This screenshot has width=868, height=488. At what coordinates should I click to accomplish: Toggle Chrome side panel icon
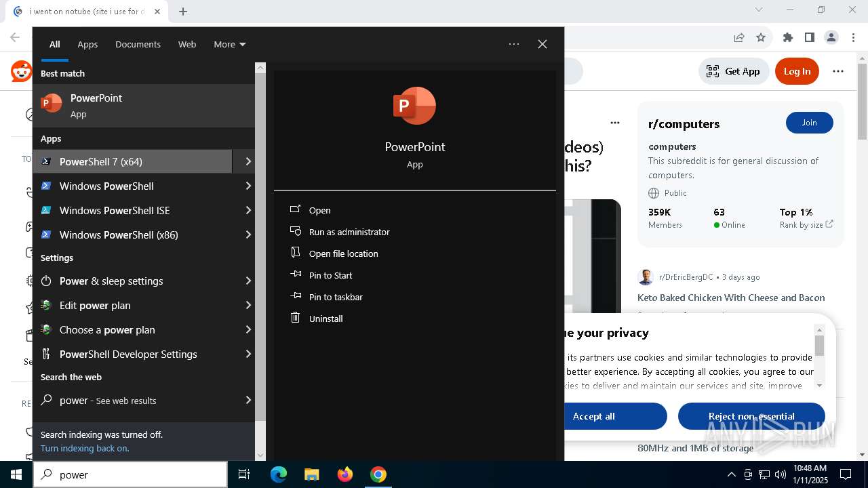pyautogui.click(x=809, y=38)
